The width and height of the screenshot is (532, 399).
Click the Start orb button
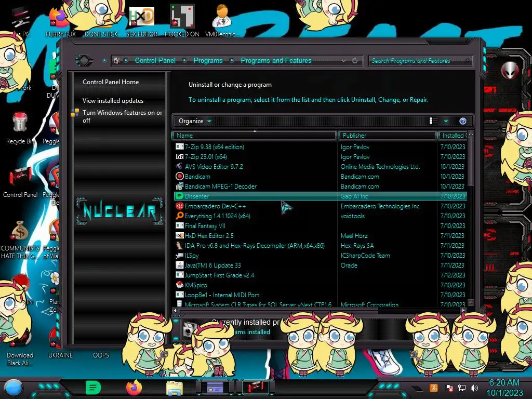(13, 389)
